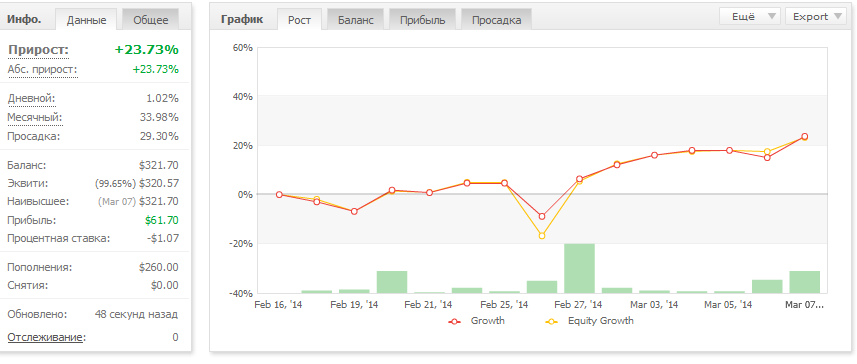Click the Абс. прирост label
The image size is (857, 364).
click(43, 70)
